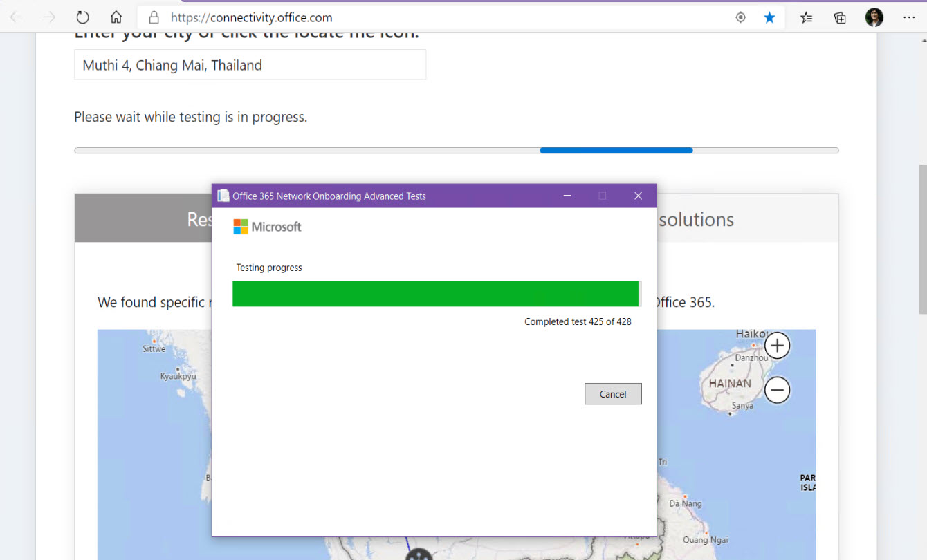Click the browser back arrow

click(x=16, y=18)
